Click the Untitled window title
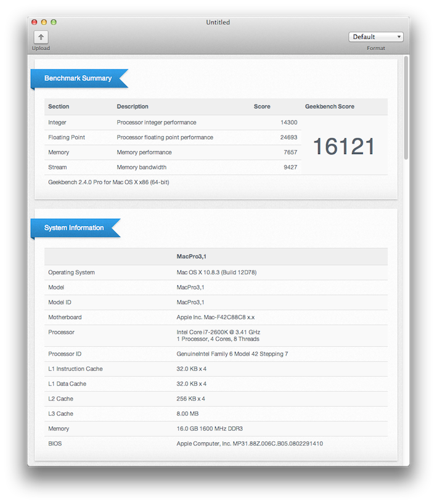The height and width of the screenshot is (504, 437). tap(218, 23)
